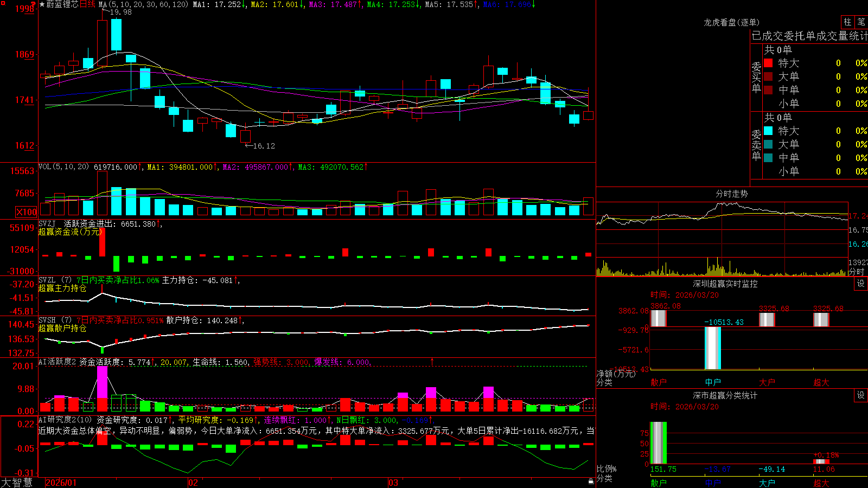Click the 大户 category label in 实时监控 chart

(767, 382)
